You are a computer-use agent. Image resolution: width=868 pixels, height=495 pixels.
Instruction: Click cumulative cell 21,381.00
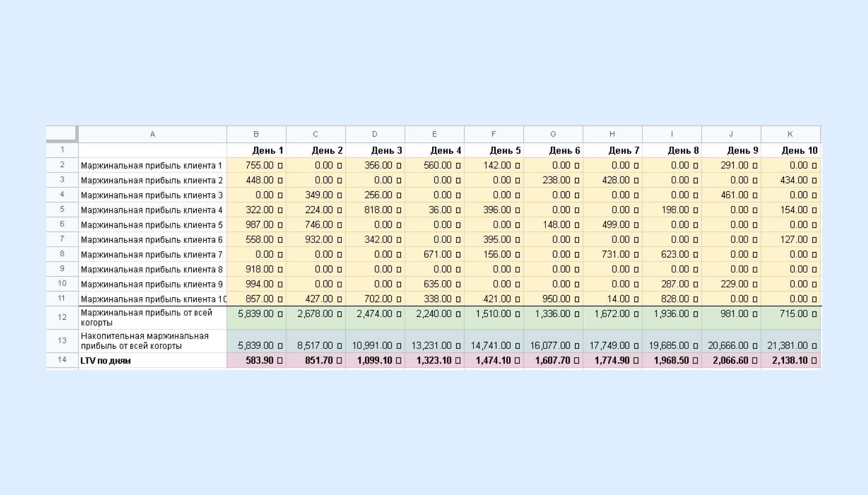(791, 341)
